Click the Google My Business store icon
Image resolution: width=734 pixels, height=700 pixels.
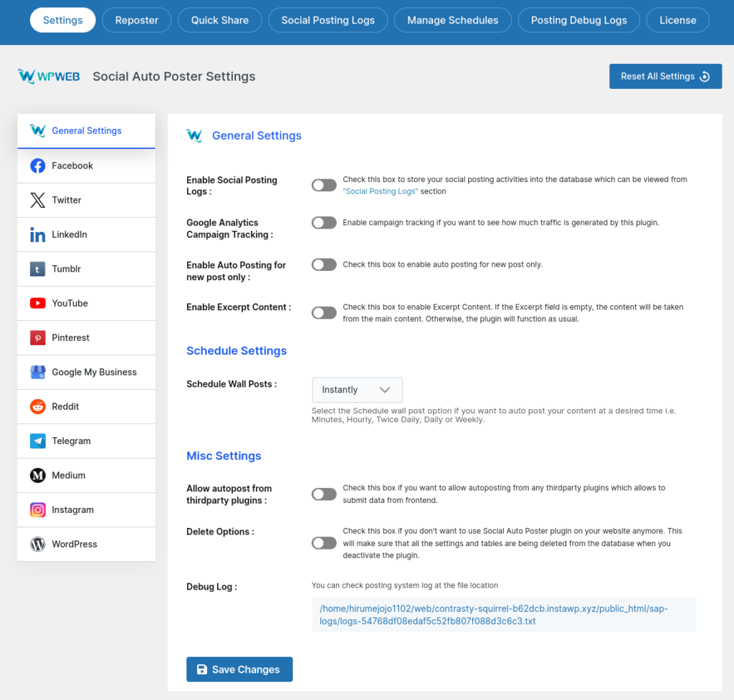coord(38,372)
